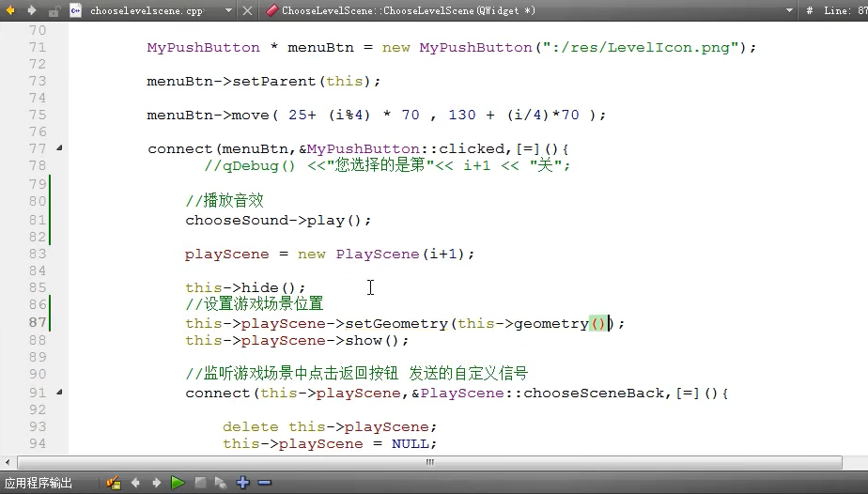Close the chooselevelscene.cpp document
868x494 pixels.
247,10
